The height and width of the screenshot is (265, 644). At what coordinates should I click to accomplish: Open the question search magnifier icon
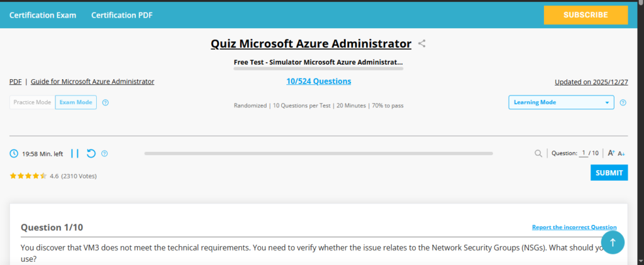[x=538, y=153]
